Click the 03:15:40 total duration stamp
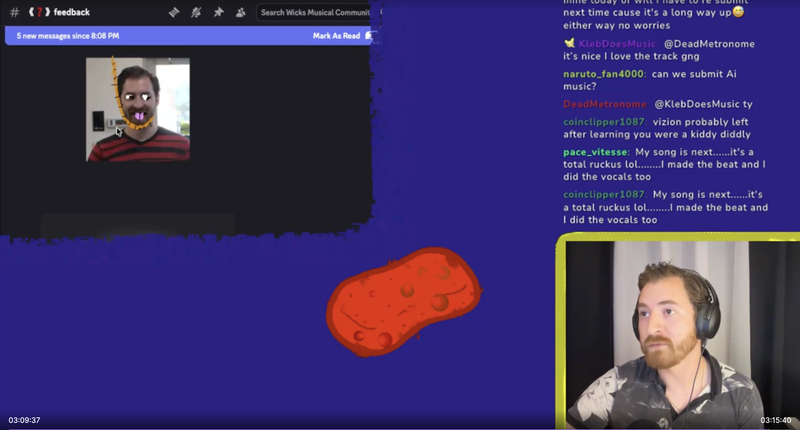800x430 pixels. [x=776, y=420]
